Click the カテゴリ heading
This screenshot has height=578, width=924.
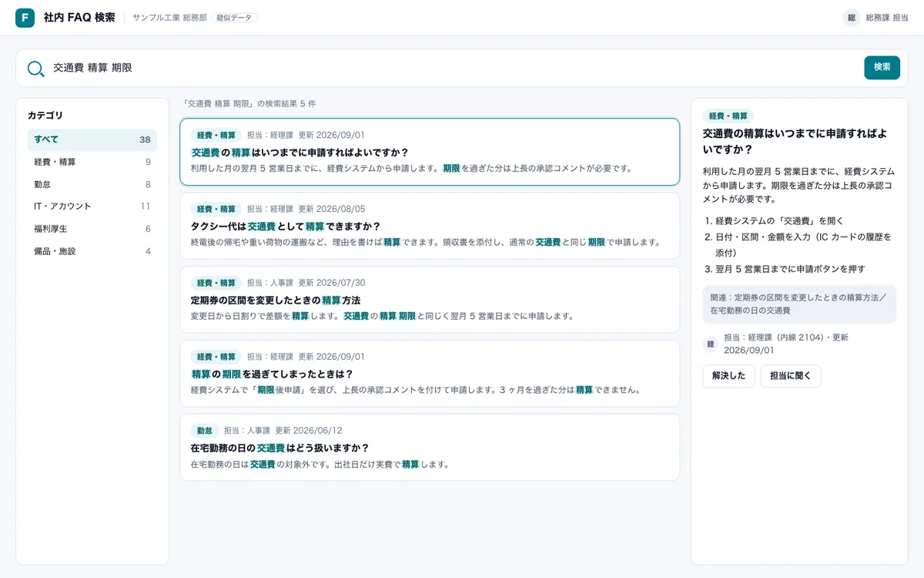point(45,116)
